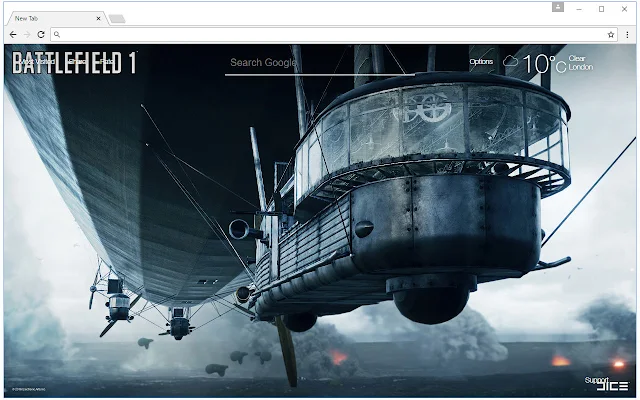Open a new tab with the blank tab button

(x=117, y=19)
